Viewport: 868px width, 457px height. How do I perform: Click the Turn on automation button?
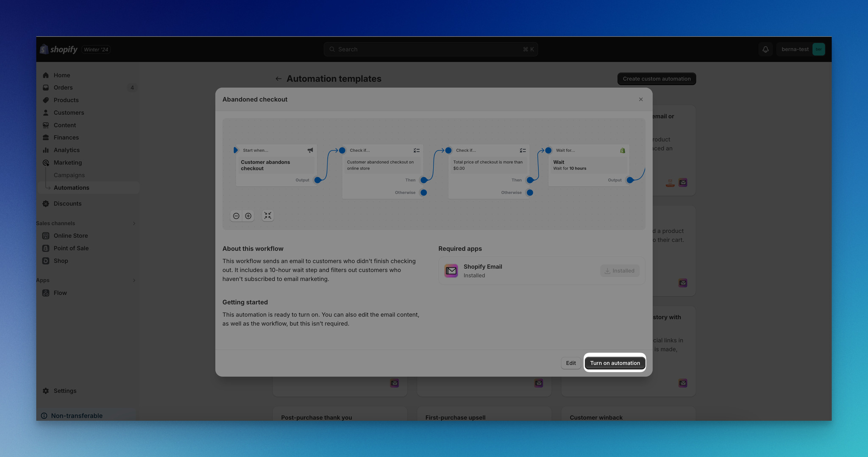pyautogui.click(x=615, y=363)
